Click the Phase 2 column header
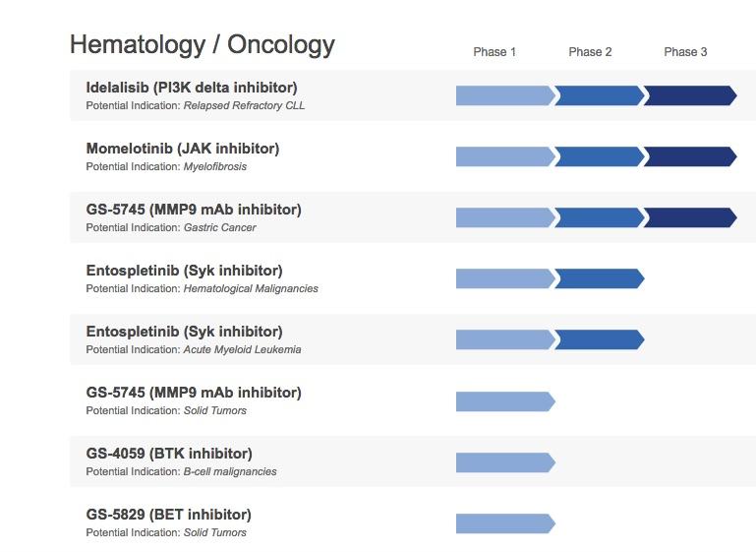This screenshot has width=756, height=552. point(590,52)
